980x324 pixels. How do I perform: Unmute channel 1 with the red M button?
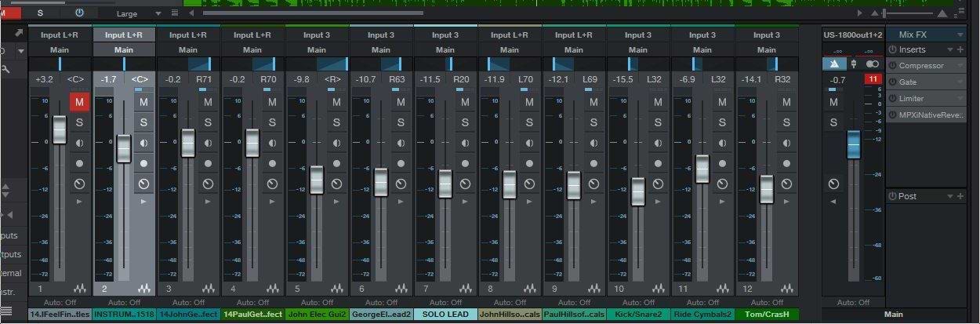click(79, 102)
